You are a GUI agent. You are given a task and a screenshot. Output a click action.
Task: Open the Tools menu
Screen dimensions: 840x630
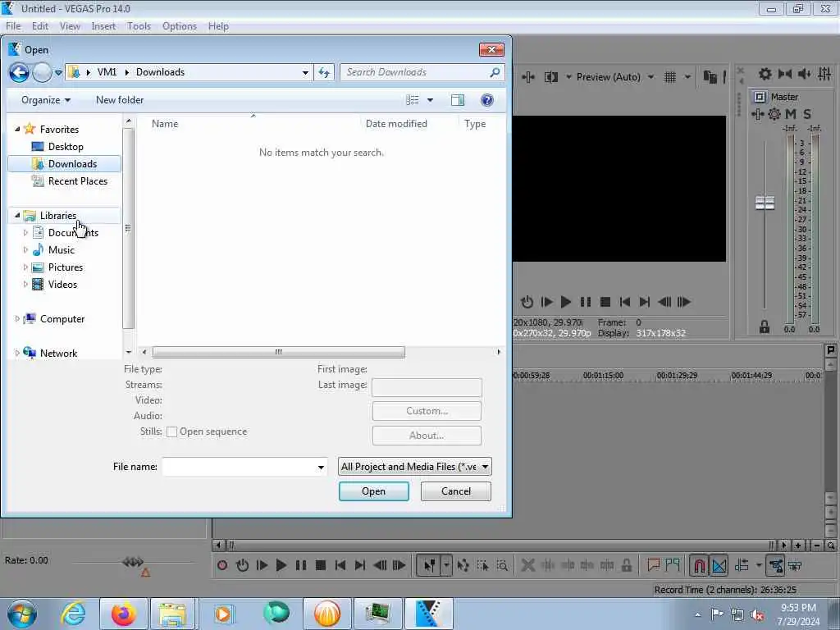click(139, 26)
